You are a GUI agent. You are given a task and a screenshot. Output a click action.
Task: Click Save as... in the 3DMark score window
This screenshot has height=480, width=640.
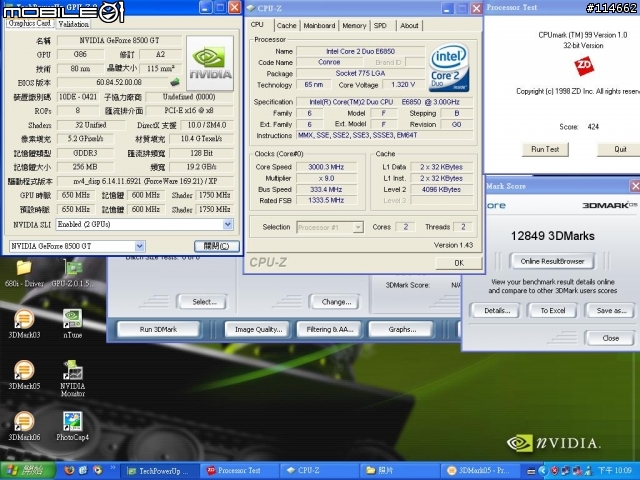pos(611,311)
